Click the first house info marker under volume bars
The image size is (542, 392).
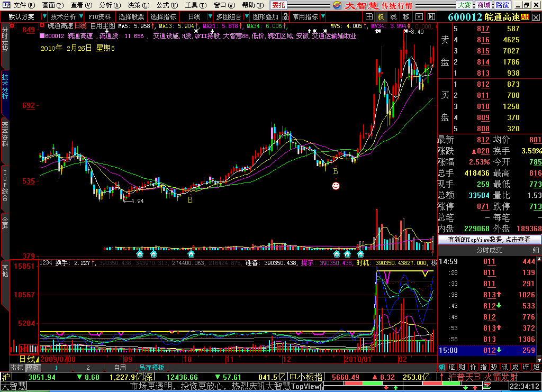[x=140, y=254]
